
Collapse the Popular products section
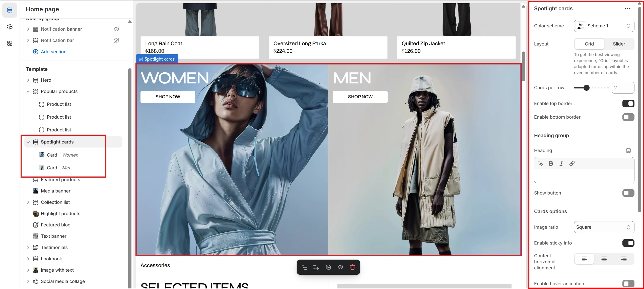click(28, 91)
